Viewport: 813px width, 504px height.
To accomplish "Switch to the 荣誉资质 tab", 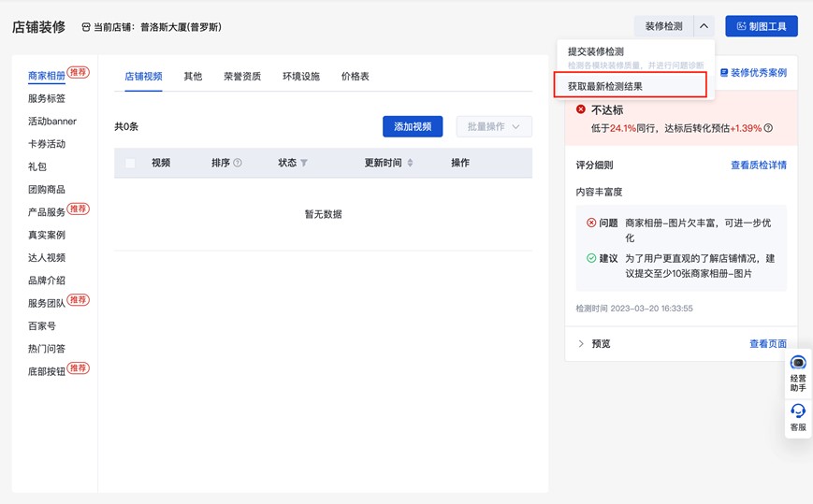I will 242,77.
